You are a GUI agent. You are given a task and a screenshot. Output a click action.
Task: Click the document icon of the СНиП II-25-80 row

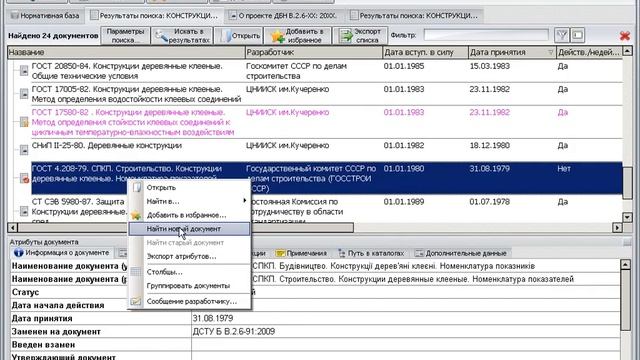point(24,150)
